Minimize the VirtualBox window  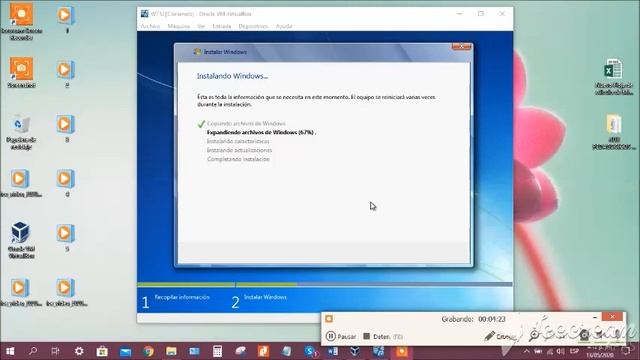tap(460, 13)
